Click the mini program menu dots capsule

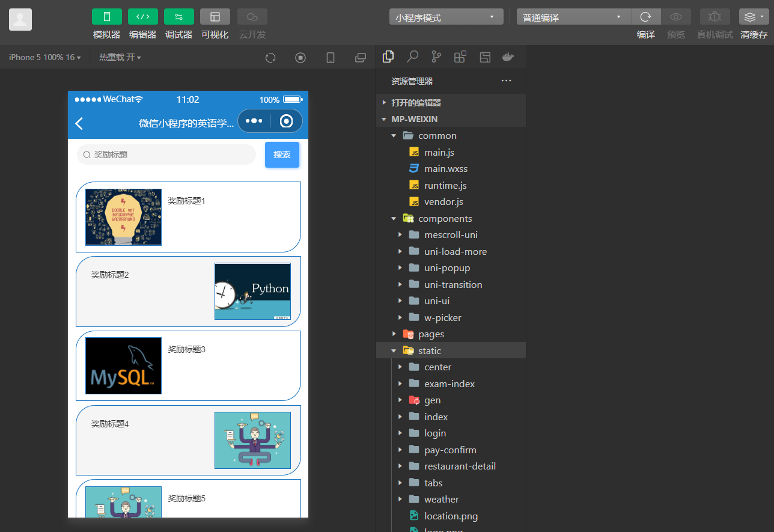click(x=254, y=121)
